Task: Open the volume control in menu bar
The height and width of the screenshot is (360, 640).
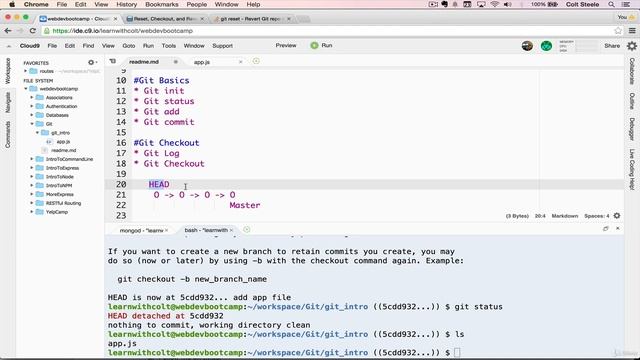Action: pos(507,4)
